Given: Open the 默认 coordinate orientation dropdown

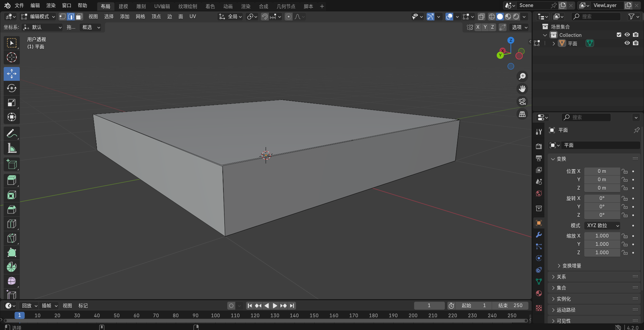Looking at the screenshot, I should 42,27.
